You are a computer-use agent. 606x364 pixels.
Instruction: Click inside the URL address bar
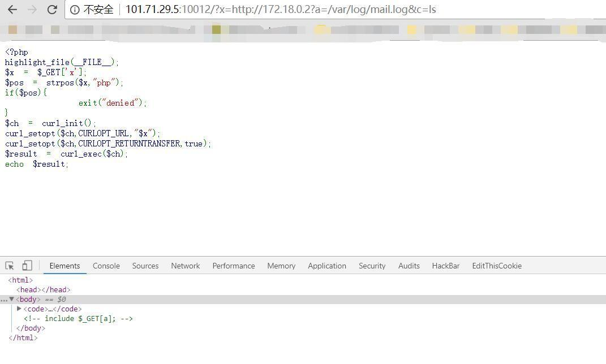(283, 9)
